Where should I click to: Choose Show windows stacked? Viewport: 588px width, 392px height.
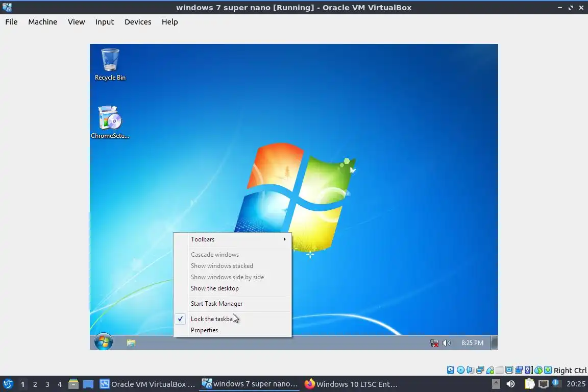pos(233,265)
